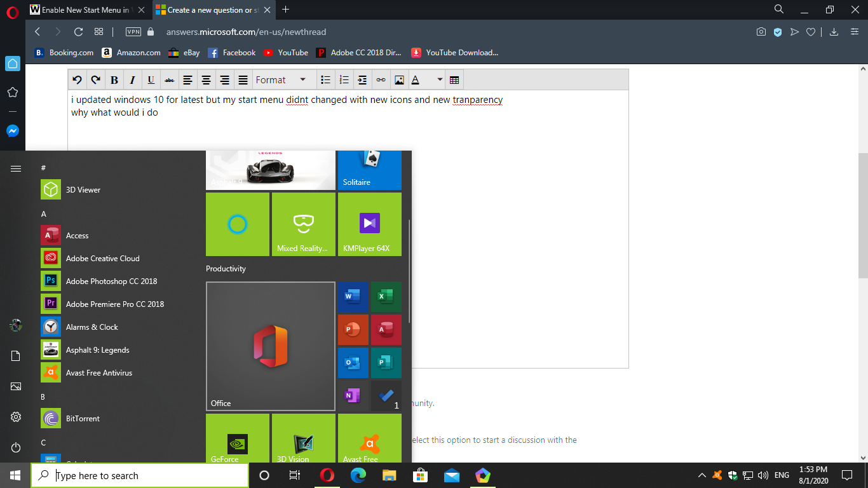868x488 pixels.
Task: Click the redo icon in editor toolbar
Action: pos(96,80)
